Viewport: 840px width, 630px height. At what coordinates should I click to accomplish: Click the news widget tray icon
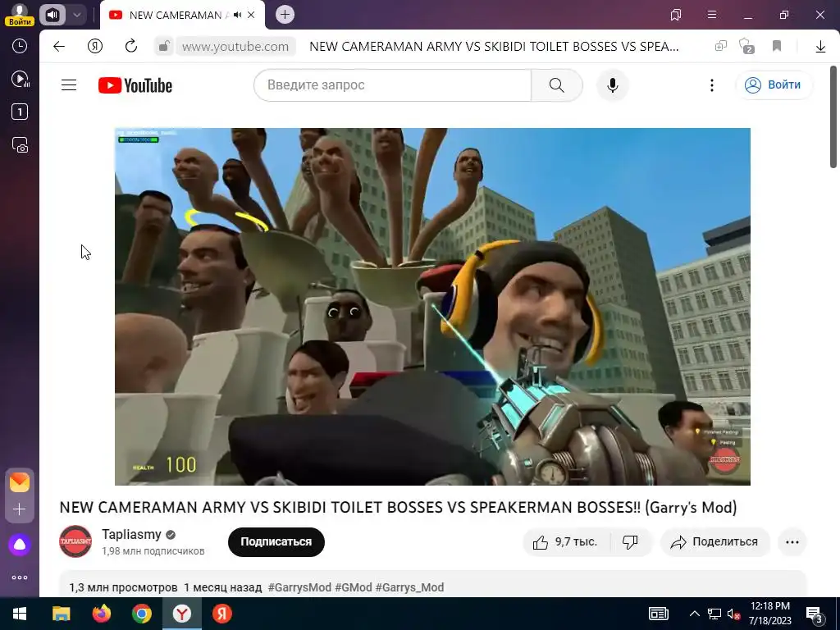[659, 614]
